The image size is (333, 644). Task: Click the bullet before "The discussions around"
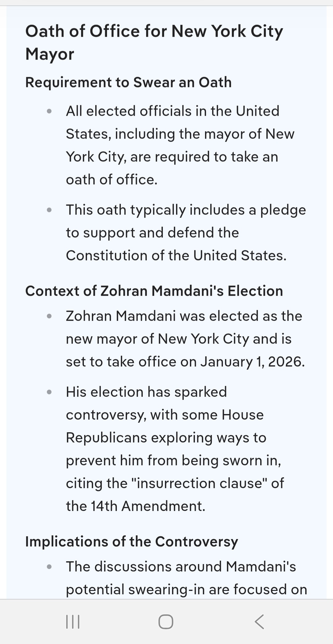click(x=49, y=567)
